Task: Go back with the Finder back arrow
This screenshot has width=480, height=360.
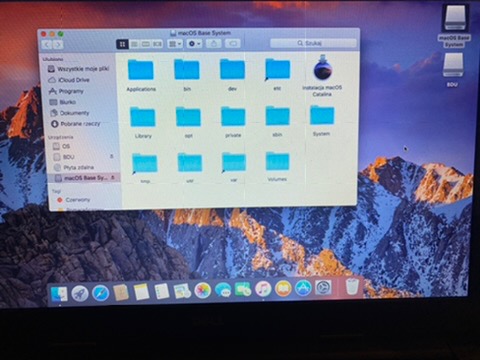Action: pos(47,45)
